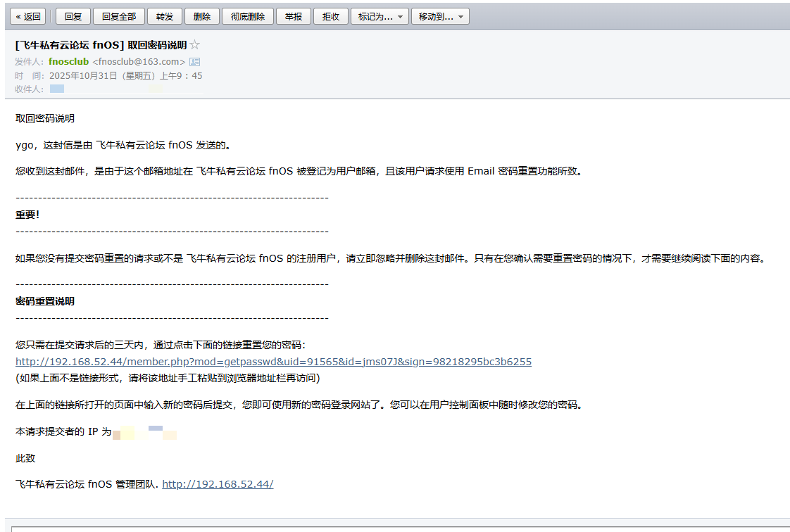Permanently delete with 彻底删除

247,17
